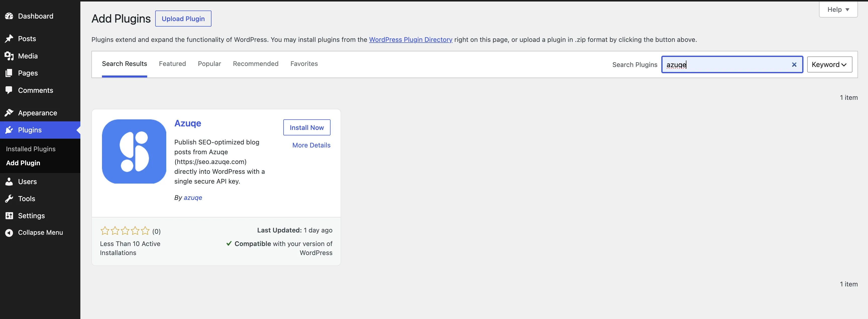Go to the Media menu
This screenshot has height=319, width=868.
[40, 56]
